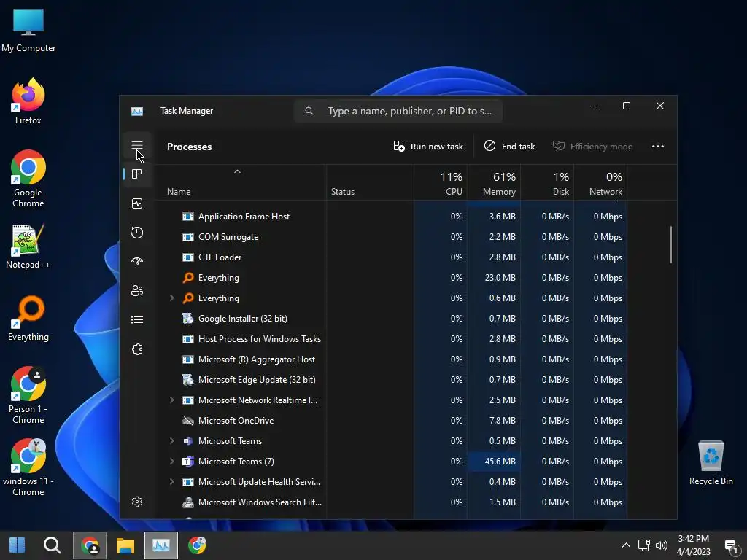747x560 pixels.
Task: Open the volume speaker tray icon
Action: (661, 545)
